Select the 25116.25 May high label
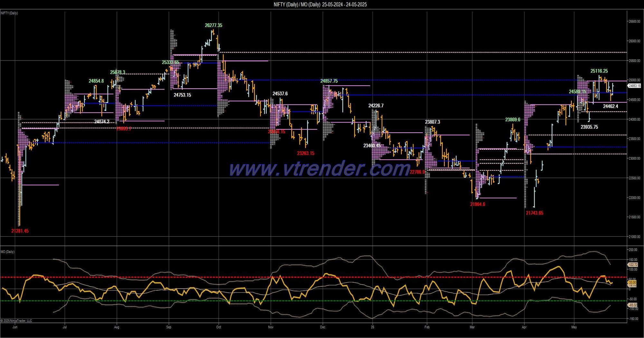This screenshot has height=338, width=644. click(599, 71)
